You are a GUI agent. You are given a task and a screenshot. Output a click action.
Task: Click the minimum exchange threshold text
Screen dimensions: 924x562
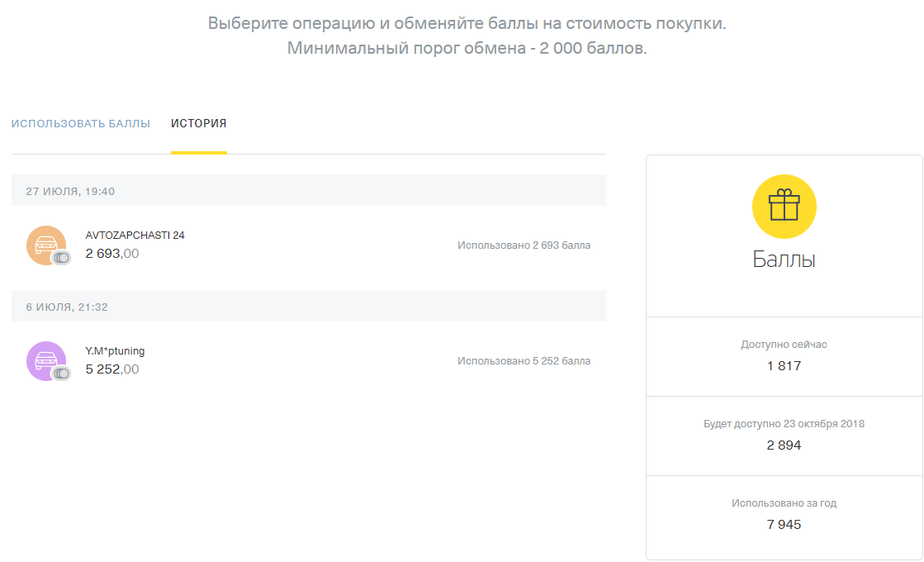[467, 48]
